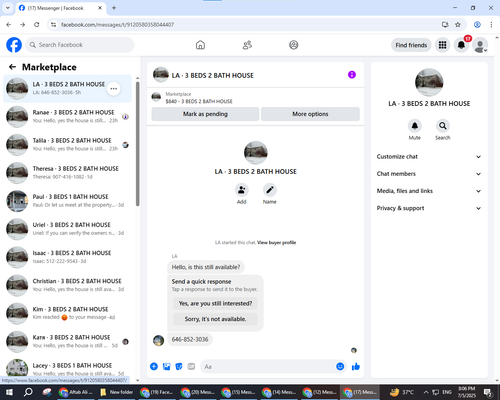Open Windows notification center icon

tap(488, 392)
